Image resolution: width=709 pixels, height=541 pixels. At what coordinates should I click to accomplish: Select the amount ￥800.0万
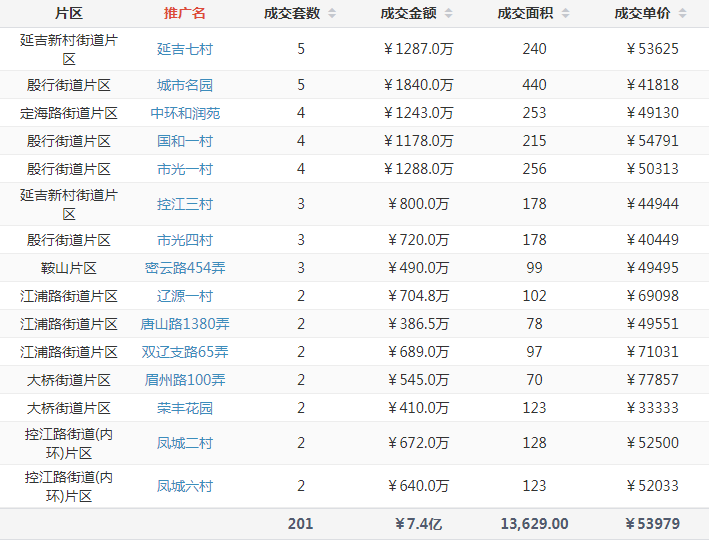(x=418, y=204)
